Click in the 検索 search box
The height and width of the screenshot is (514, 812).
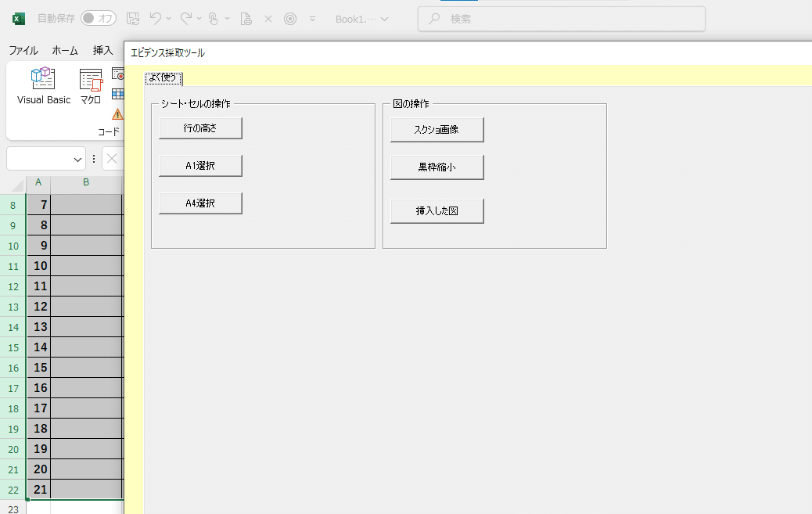click(x=562, y=19)
